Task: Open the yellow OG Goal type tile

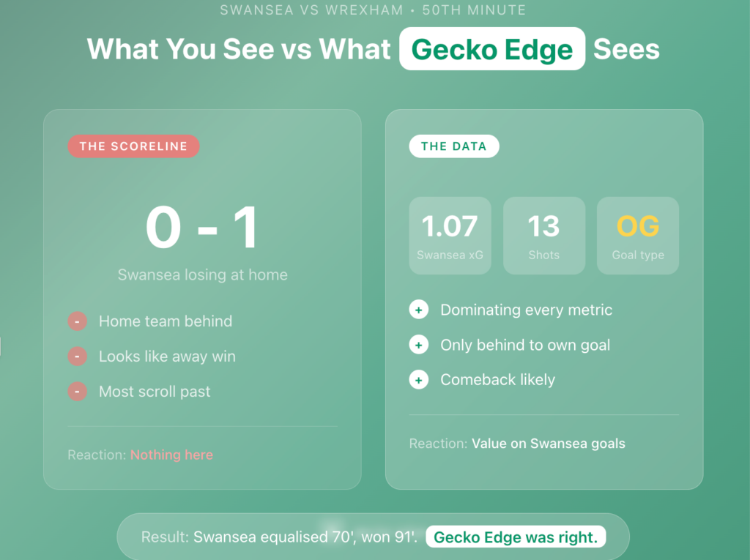Action: 638,235
